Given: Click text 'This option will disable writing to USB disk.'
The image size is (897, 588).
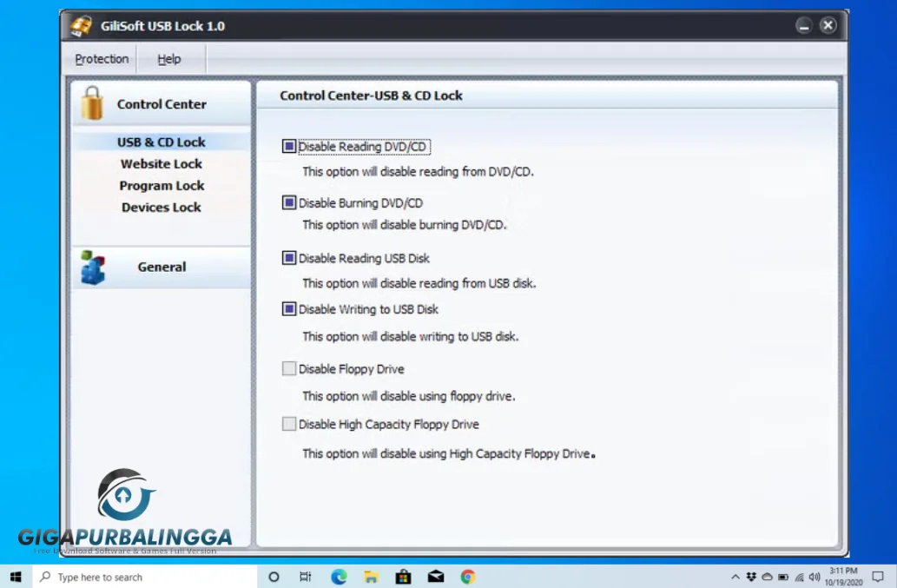Looking at the screenshot, I should [410, 336].
